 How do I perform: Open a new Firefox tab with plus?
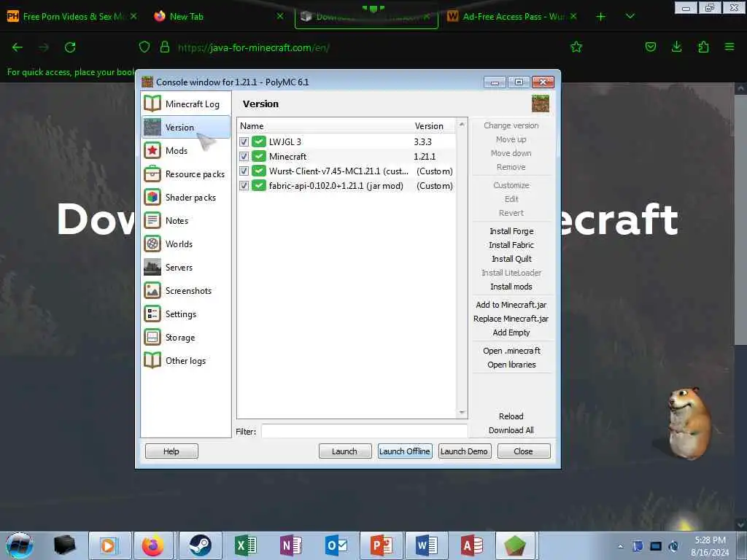(601, 17)
